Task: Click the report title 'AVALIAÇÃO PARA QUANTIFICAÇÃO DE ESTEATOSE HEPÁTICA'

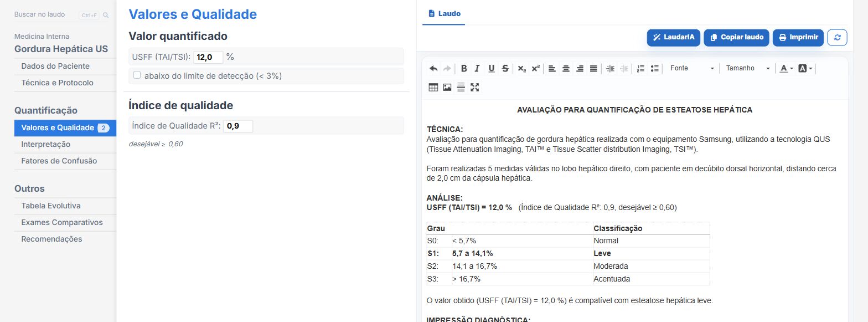Action: pos(634,110)
